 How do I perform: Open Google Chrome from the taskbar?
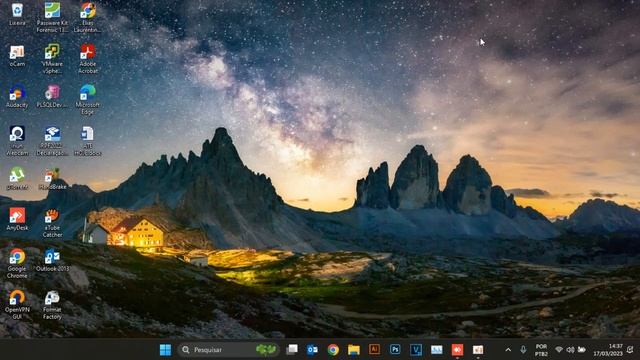[333, 350]
